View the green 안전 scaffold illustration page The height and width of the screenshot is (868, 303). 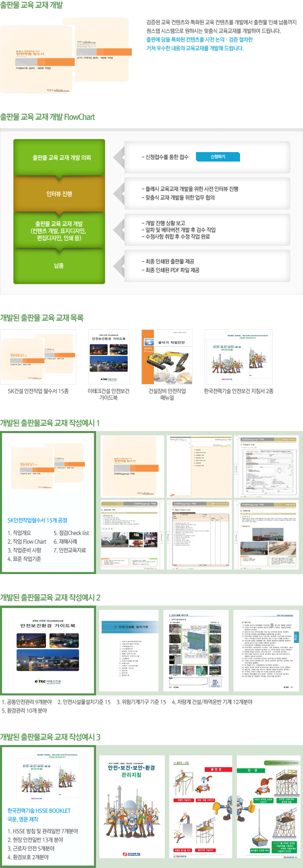pos(268,807)
